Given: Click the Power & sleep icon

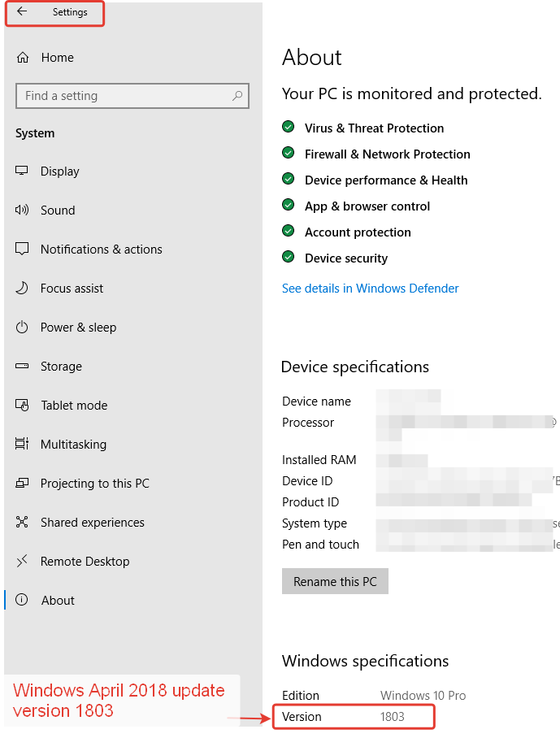Looking at the screenshot, I should [x=22, y=327].
